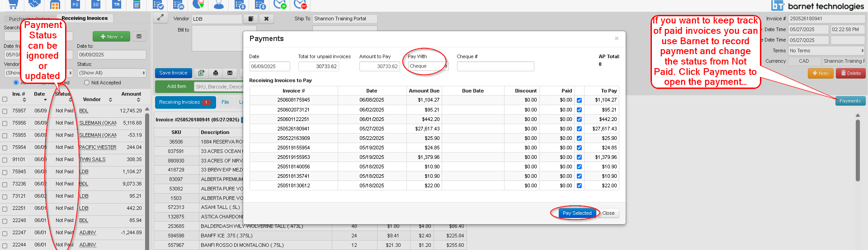Close the Payments dialog with X
The height and width of the screenshot is (250, 868).
(617, 38)
